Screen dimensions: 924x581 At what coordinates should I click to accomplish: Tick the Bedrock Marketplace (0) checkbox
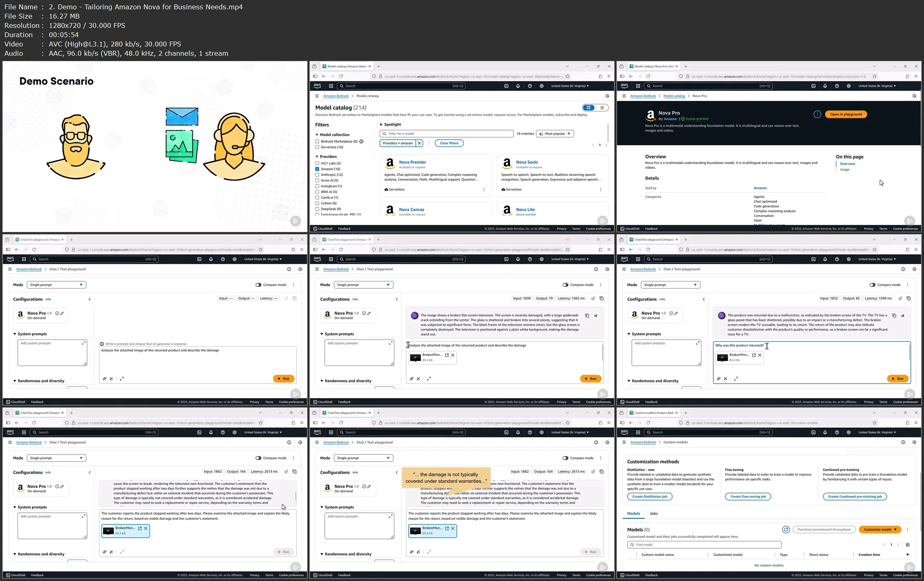pyautogui.click(x=317, y=142)
